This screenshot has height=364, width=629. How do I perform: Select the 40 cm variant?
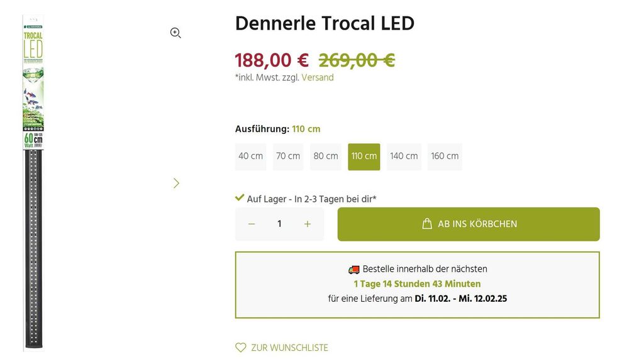click(x=250, y=156)
